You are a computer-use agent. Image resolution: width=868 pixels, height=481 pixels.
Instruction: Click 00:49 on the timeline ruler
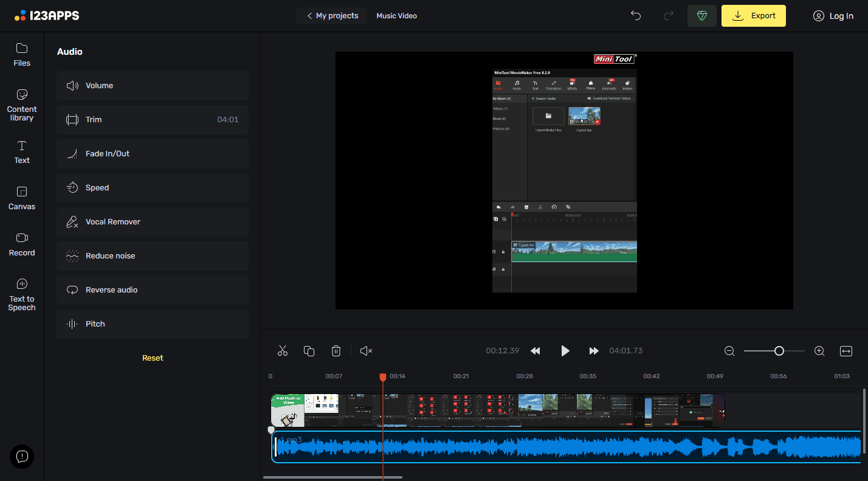point(715,376)
